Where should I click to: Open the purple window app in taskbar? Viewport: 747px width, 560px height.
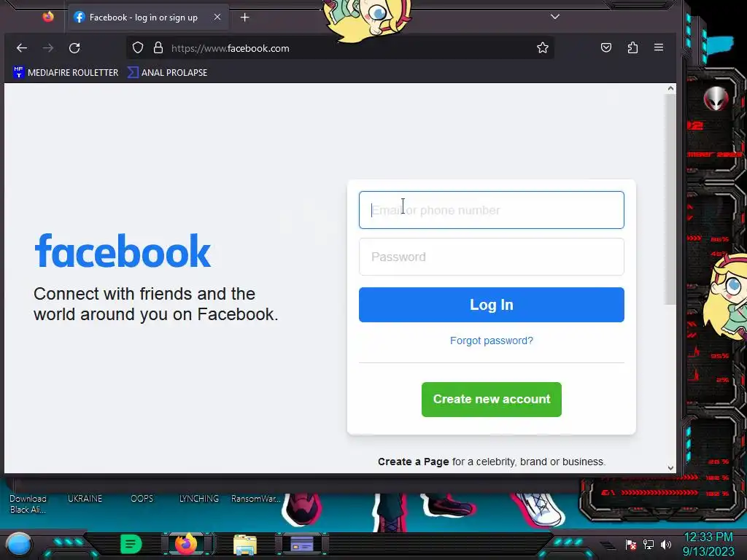[302, 544]
